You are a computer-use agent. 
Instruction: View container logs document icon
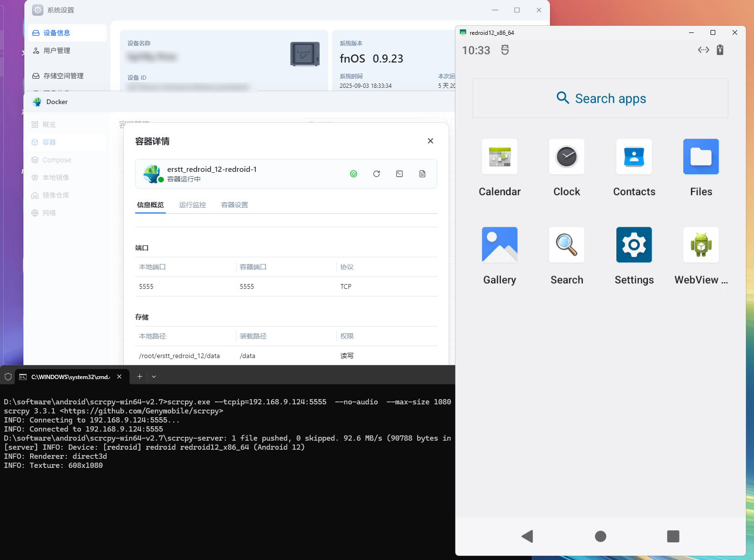point(422,174)
